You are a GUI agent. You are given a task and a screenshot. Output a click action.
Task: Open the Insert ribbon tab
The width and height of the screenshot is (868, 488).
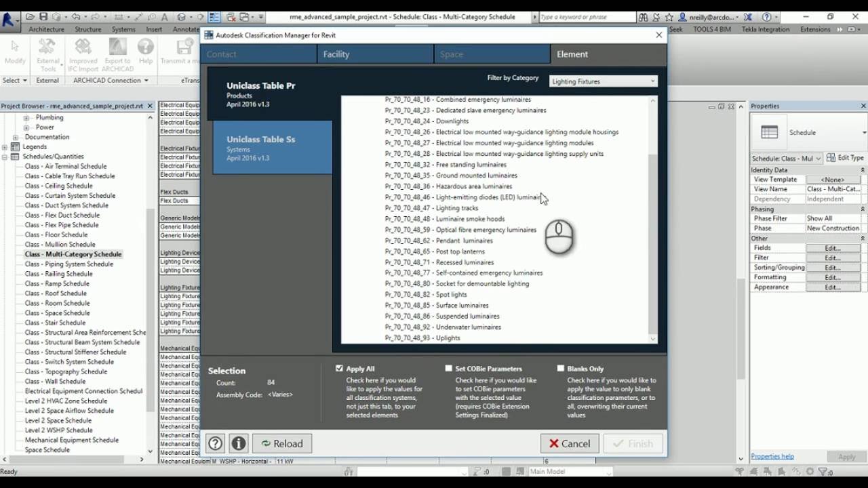(154, 29)
